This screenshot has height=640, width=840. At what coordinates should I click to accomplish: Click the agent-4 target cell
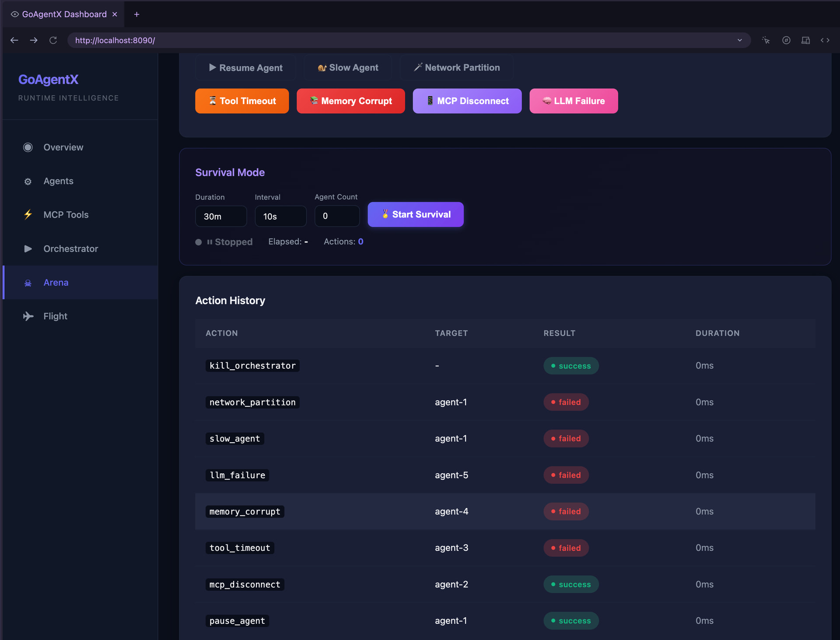click(451, 511)
